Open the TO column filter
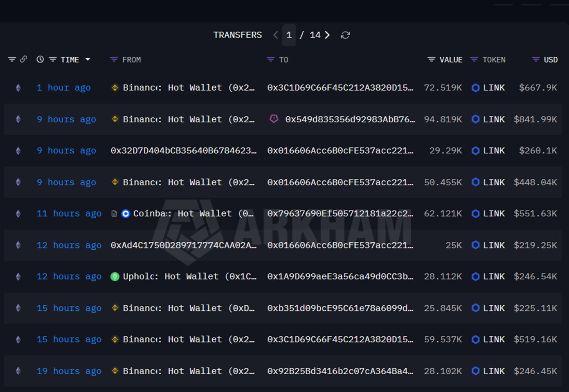 271,59
